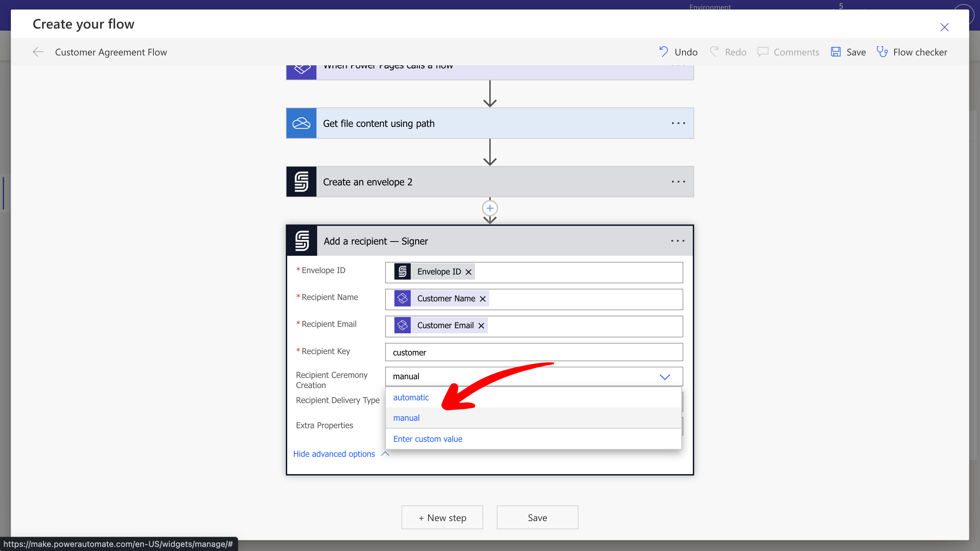The height and width of the screenshot is (551, 980).
Task: Click the Undo icon in the toolbar
Action: 663,52
